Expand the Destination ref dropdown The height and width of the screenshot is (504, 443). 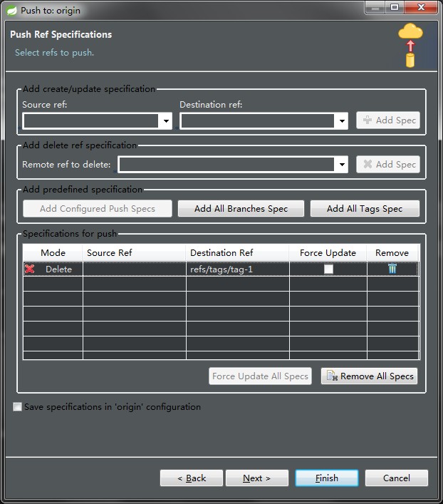pyautogui.click(x=342, y=122)
